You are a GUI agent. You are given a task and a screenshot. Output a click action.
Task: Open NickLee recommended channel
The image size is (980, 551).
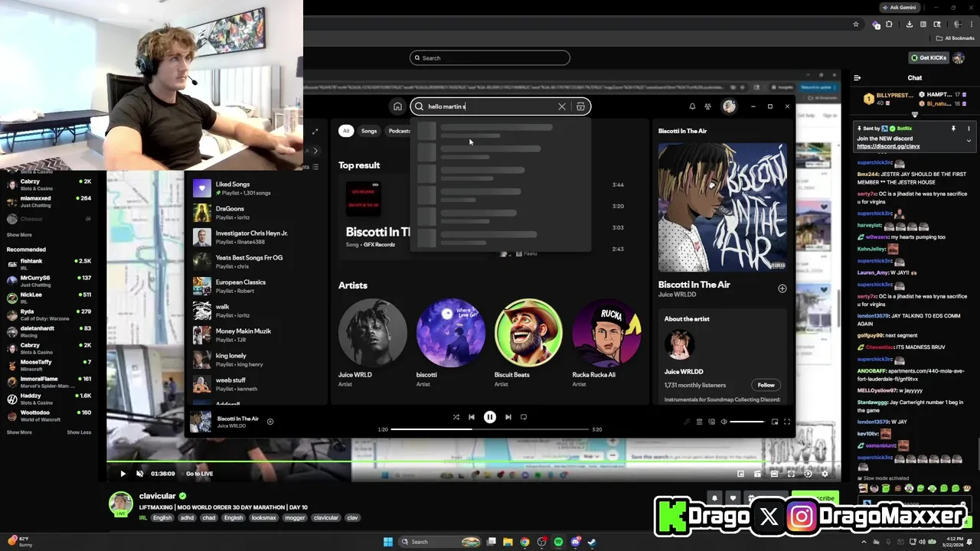[x=48, y=298]
